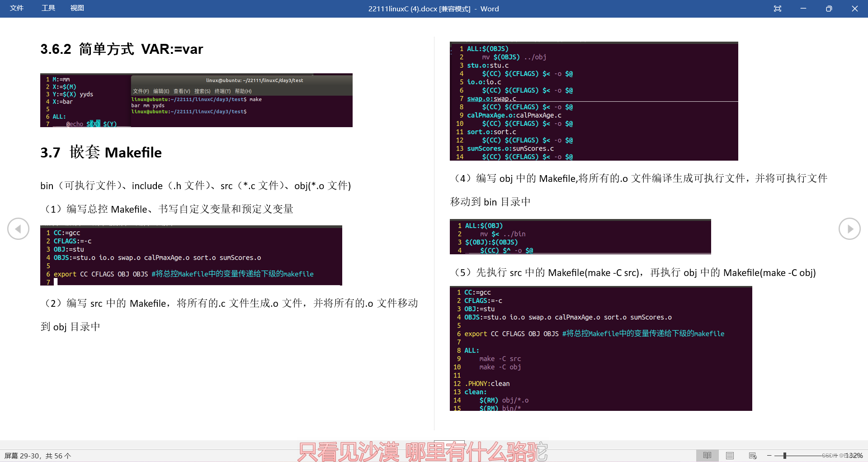Toggle full-screen display icon in title bar
Screen dimensions: 868x462
pos(778,9)
